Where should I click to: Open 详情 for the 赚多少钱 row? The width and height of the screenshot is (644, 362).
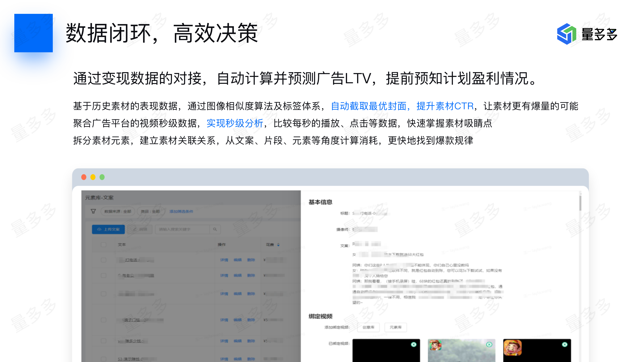[224, 341]
